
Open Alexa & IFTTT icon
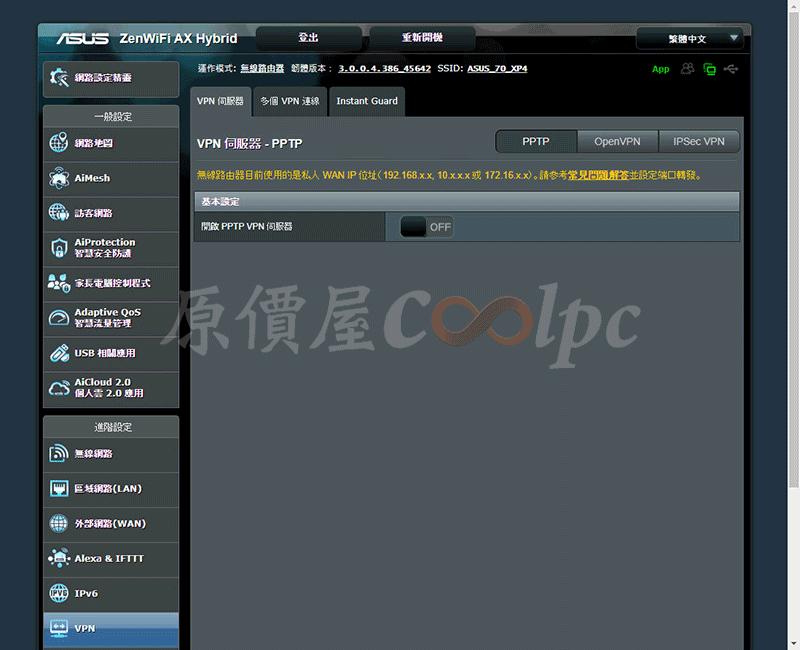tap(59, 558)
